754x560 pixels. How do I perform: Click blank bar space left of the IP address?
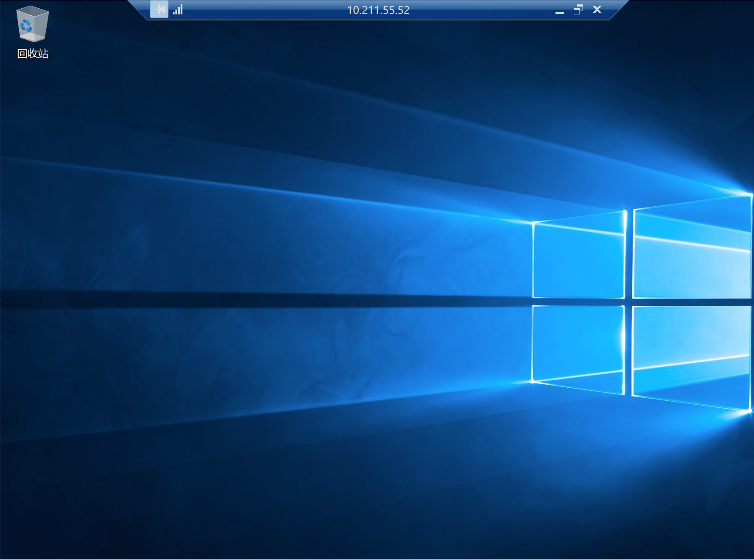point(262,10)
